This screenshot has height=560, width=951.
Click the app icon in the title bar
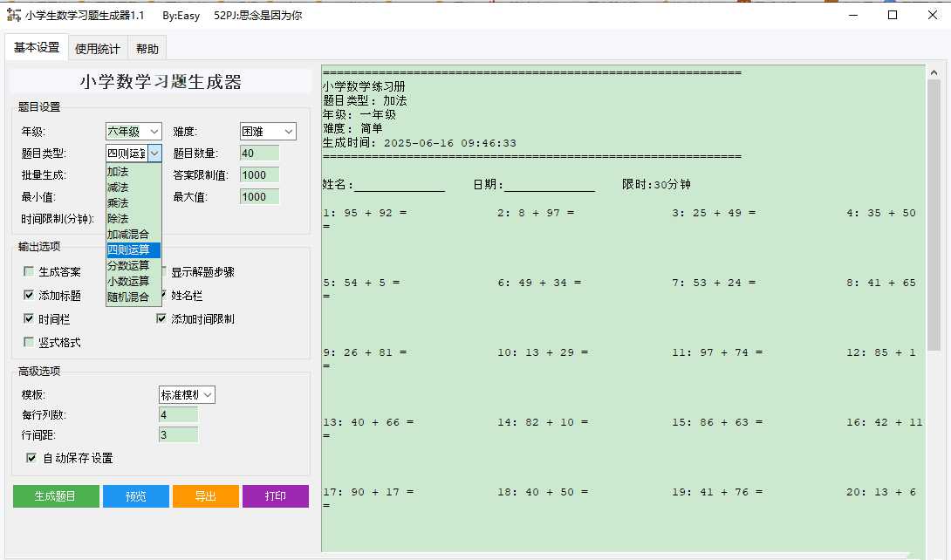(x=14, y=15)
